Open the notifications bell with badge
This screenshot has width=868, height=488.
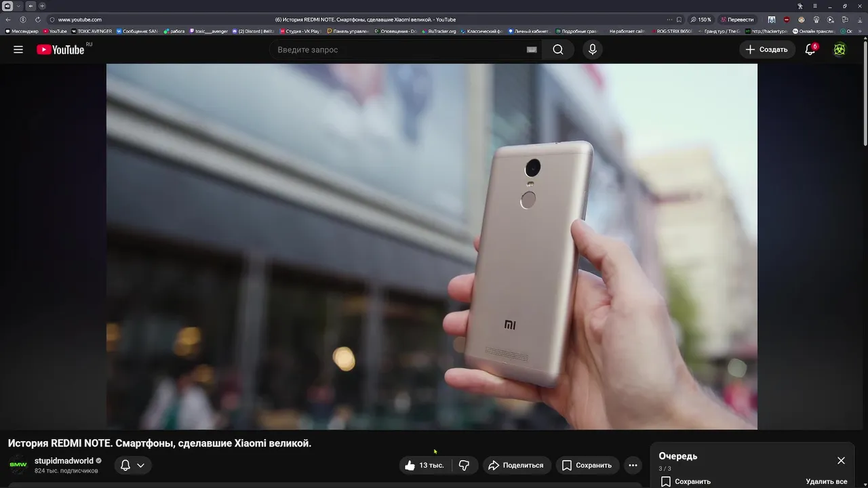810,49
